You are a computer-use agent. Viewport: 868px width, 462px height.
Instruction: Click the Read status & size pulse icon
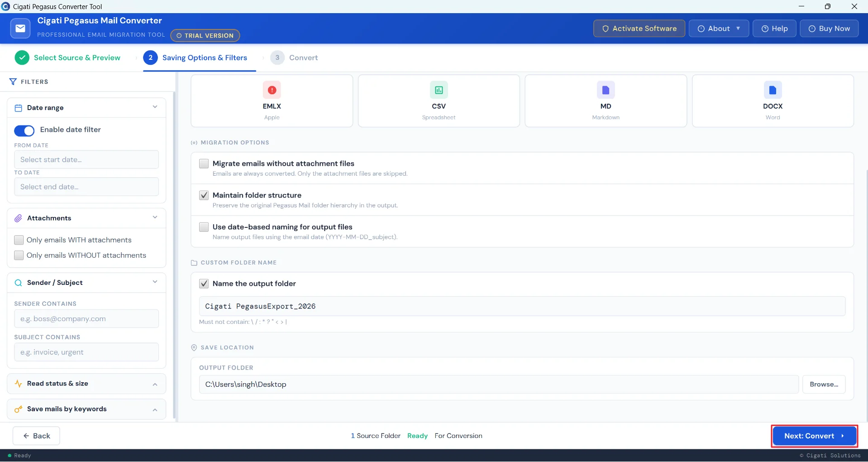click(x=19, y=384)
